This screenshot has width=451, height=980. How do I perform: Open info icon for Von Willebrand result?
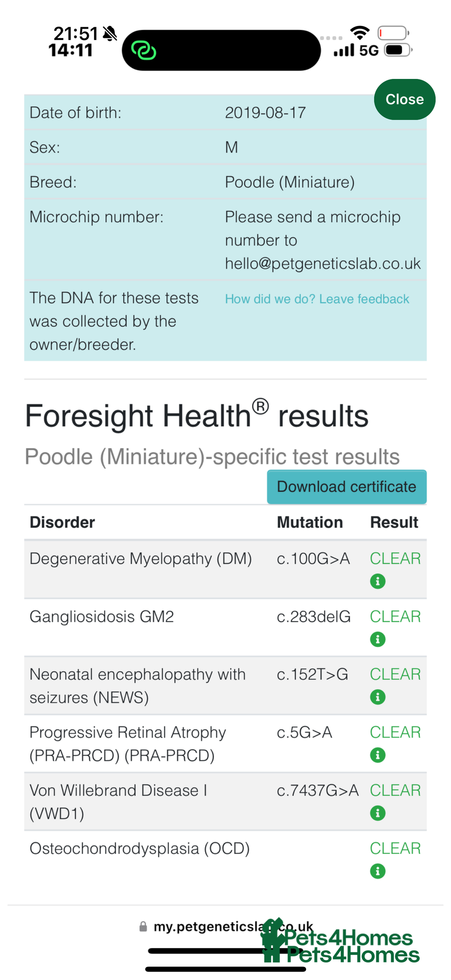tap(378, 813)
